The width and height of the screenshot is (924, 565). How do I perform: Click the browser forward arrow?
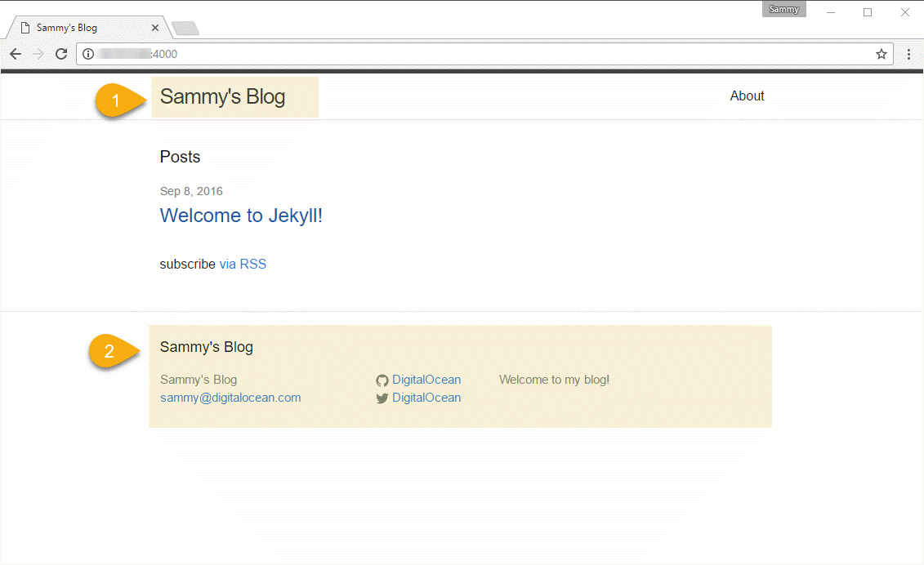pyautogui.click(x=38, y=54)
